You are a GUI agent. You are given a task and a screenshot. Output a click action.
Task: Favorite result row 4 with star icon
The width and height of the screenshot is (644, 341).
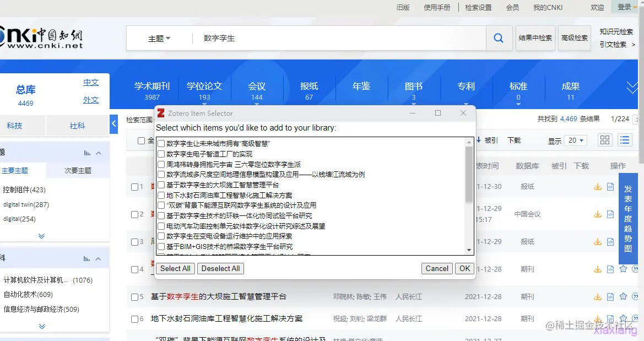point(623,269)
